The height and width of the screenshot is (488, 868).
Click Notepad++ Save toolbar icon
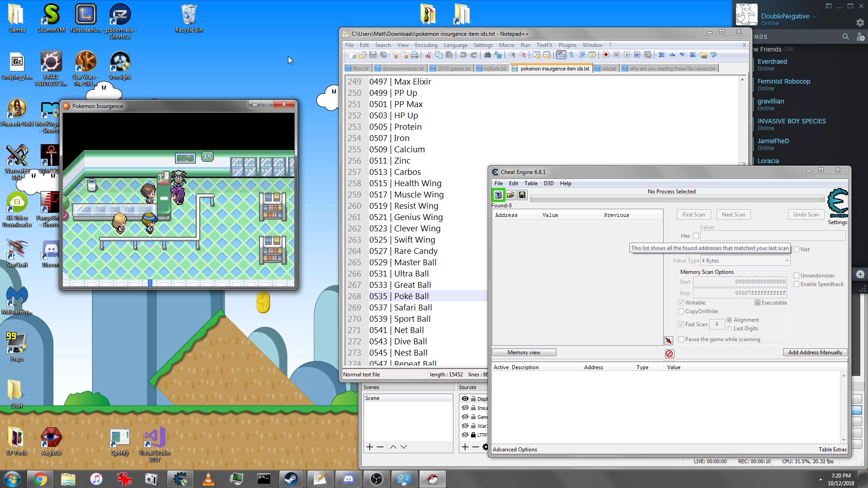click(373, 55)
